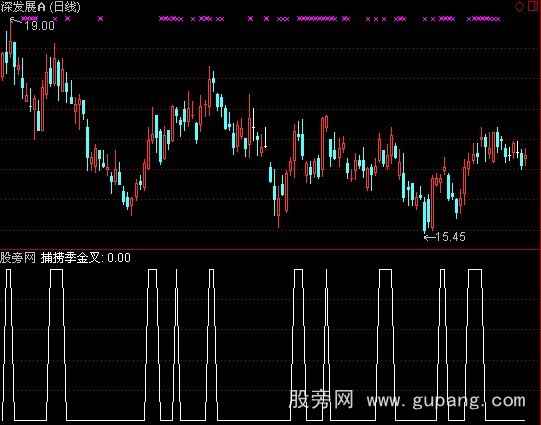This screenshot has height=425, width=541.
Task: Click the 股旁网 text in indicator panel header
Action: [x=18, y=258]
